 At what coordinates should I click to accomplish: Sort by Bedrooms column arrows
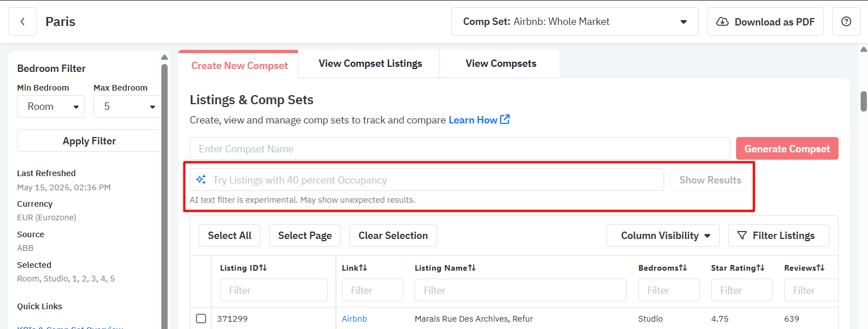pyautogui.click(x=683, y=268)
